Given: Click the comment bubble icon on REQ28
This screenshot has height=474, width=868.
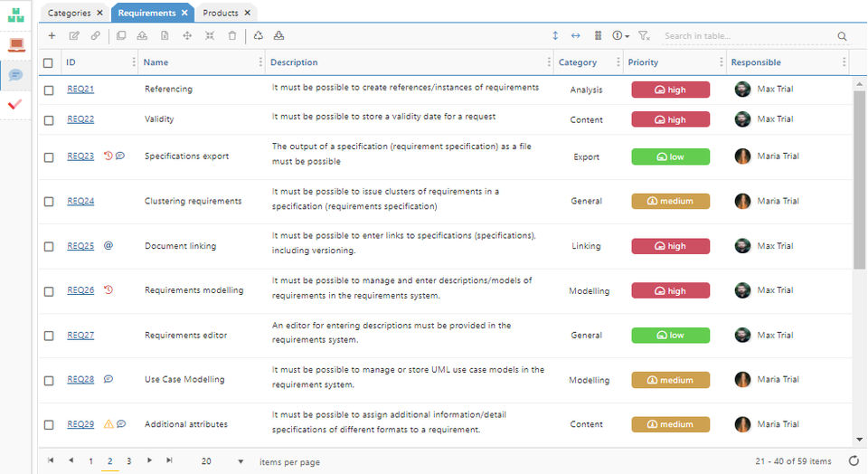Looking at the screenshot, I should 108,379.
